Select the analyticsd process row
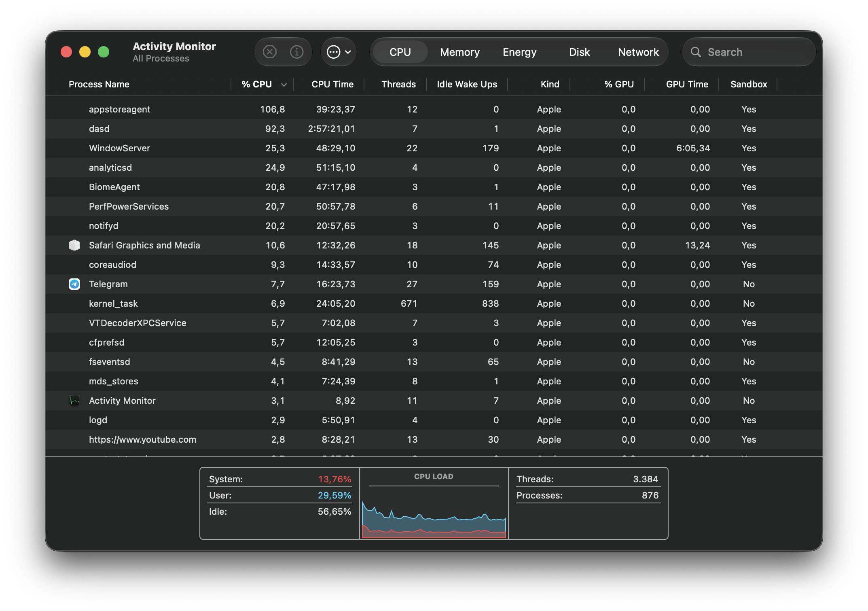This screenshot has height=611, width=868. coord(434,168)
